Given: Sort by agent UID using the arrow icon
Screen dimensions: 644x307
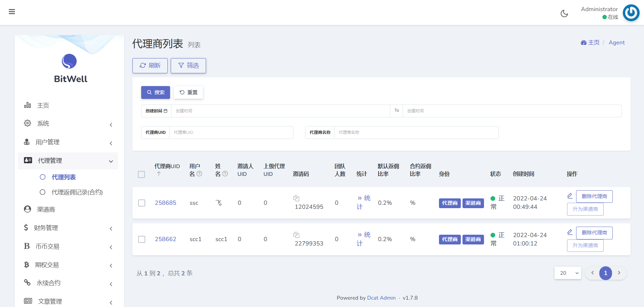Looking at the screenshot, I should (159, 174).
